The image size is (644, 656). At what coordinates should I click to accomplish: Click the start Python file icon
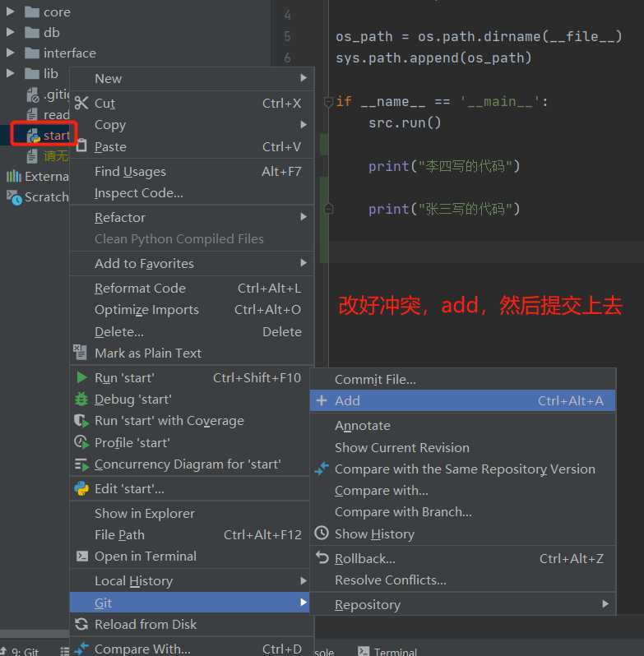(33, 135)
